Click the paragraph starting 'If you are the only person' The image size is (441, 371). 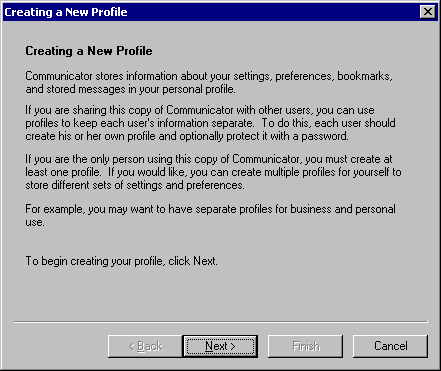coord(213,172)
